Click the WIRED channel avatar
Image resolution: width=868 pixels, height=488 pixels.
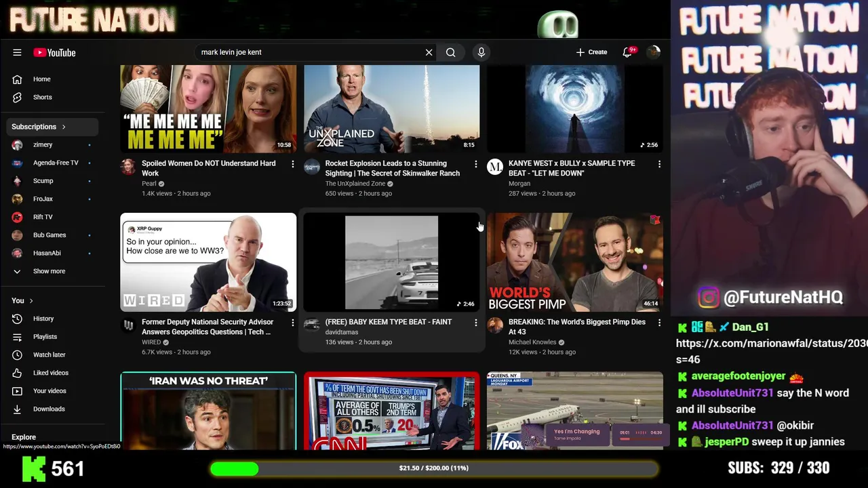point(128,325)
